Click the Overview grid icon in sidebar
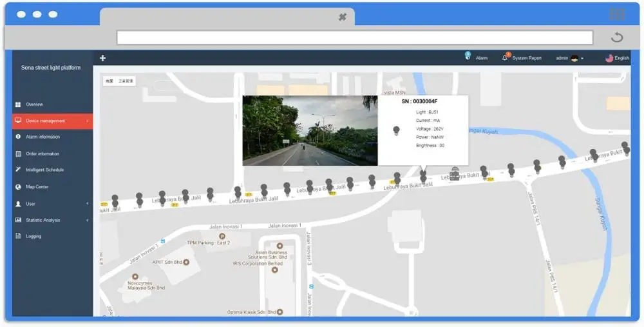This screenshot has height=327, width=644. coord(18,104)
